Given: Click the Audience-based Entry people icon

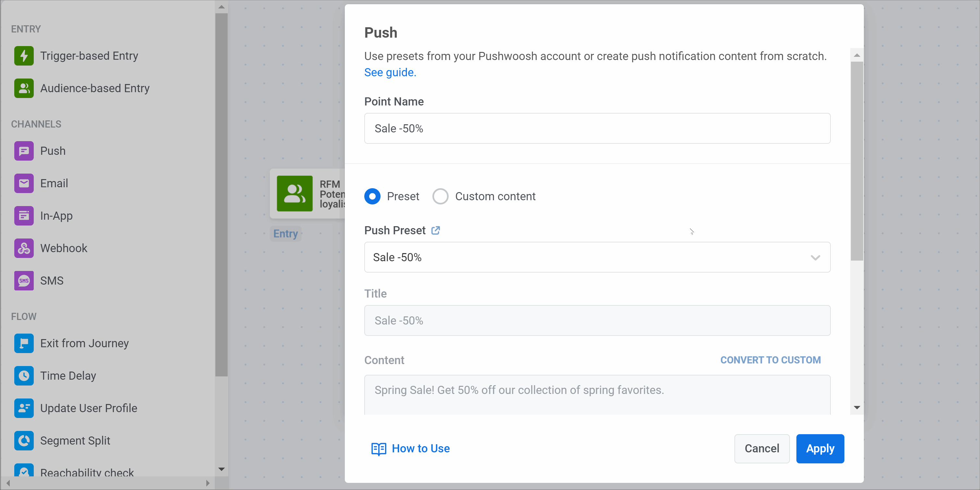Looking at the screenshot, I should [x=24, y=88].
